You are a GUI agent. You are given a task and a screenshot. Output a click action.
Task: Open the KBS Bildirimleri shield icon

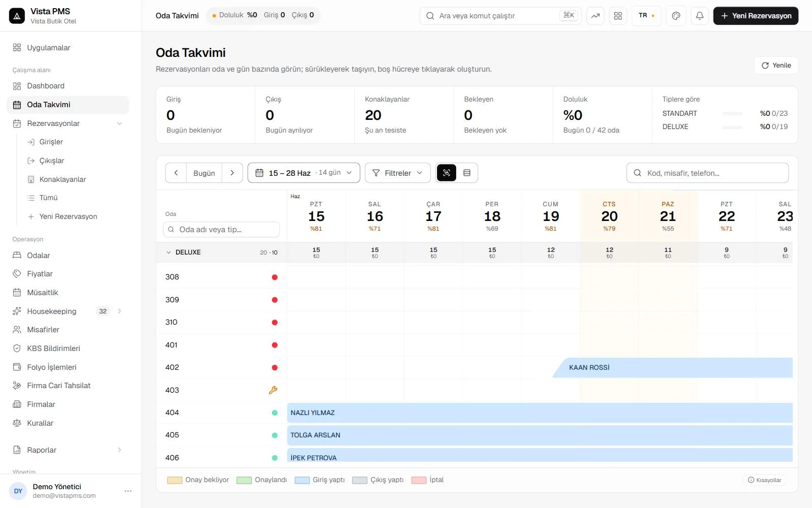point(17,349)
